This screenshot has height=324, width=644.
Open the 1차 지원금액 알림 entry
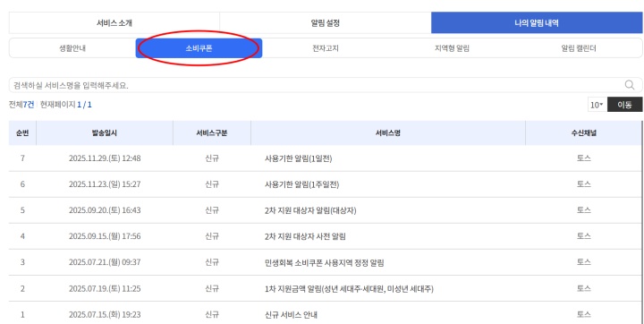(350, 289)
